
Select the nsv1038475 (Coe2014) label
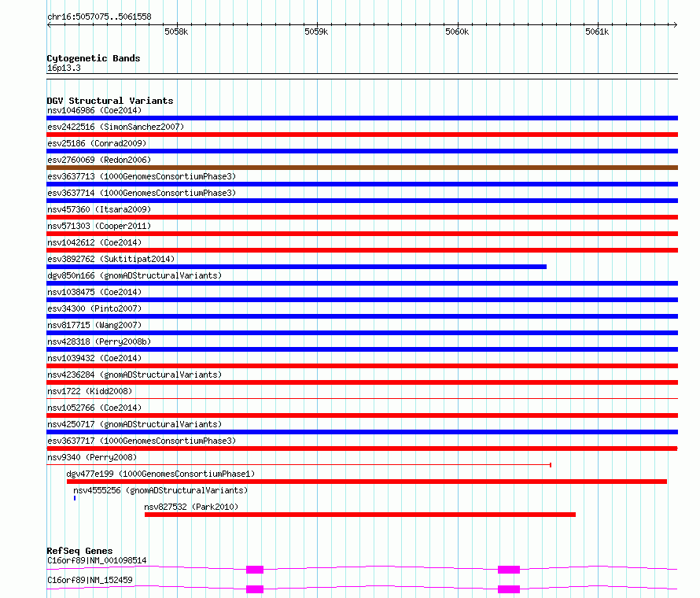(94, 292)
